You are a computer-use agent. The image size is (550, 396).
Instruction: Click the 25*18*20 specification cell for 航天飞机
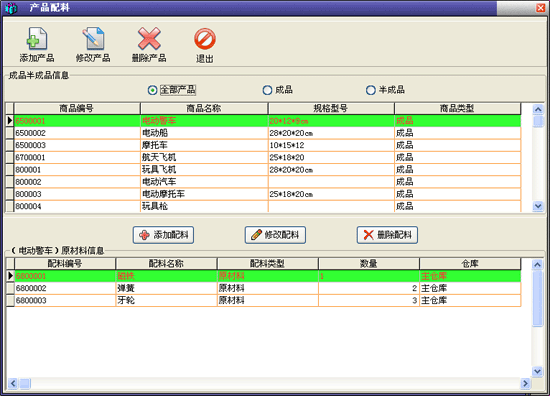[331, 157]
